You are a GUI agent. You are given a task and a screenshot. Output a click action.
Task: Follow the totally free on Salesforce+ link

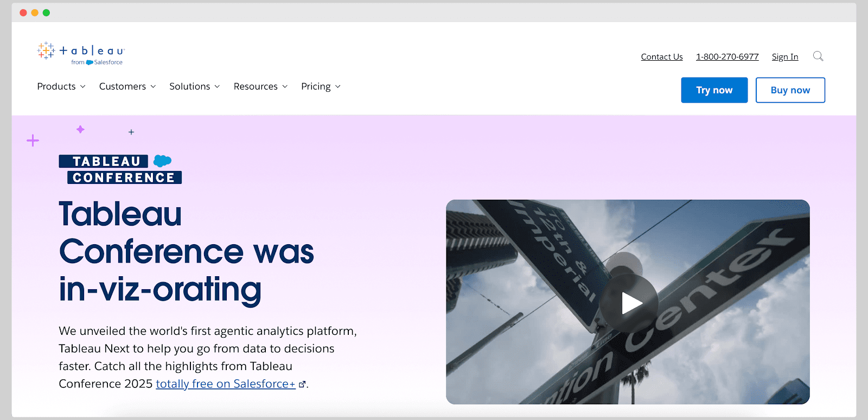[226, 384]
